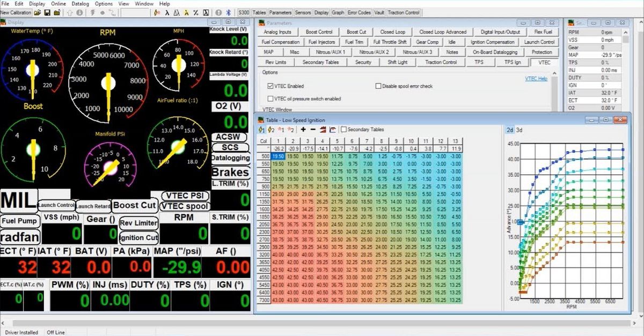Screen dimensions: 644x336
Task: Switch to the Boost Control parameters tab
Action: pos(319,32)
